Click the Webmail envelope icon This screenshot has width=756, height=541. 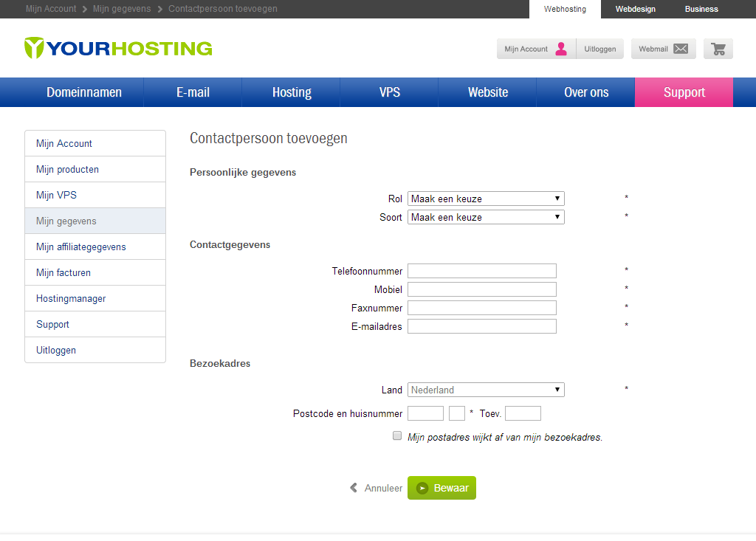coord(680,49)
